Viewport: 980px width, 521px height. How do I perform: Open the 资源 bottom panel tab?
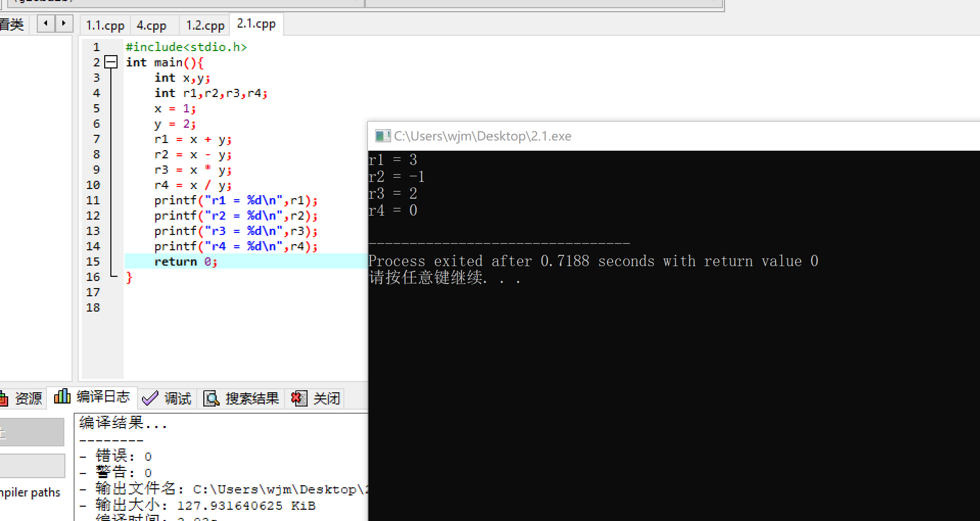point(22,398)
